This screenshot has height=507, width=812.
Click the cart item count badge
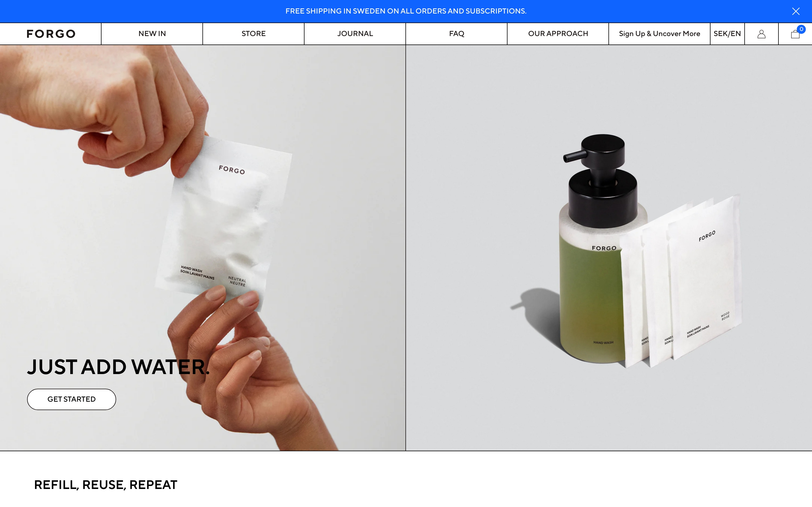tap(801, 29)
